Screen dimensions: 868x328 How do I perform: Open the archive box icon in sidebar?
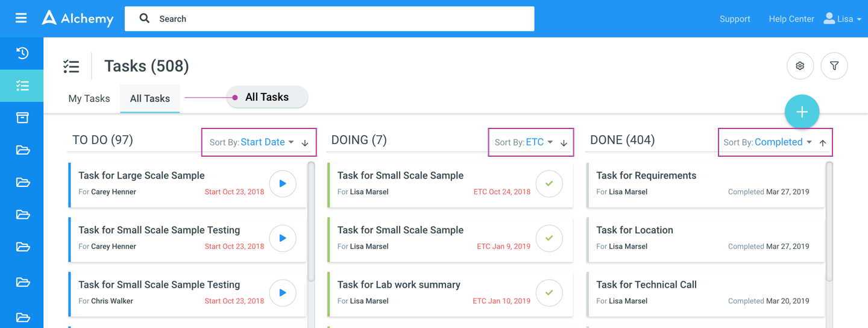[x=22, y=118]
